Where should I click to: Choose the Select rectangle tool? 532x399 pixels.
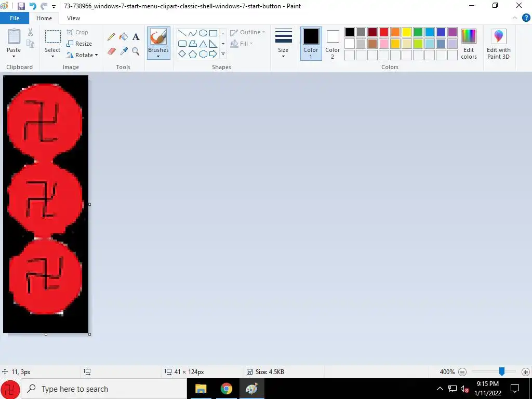(53, 36)
